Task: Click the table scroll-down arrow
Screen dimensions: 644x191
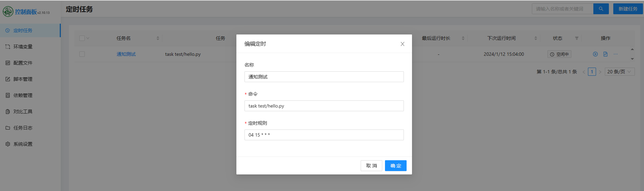Action: pyautogui.click(x=632, y=59)
